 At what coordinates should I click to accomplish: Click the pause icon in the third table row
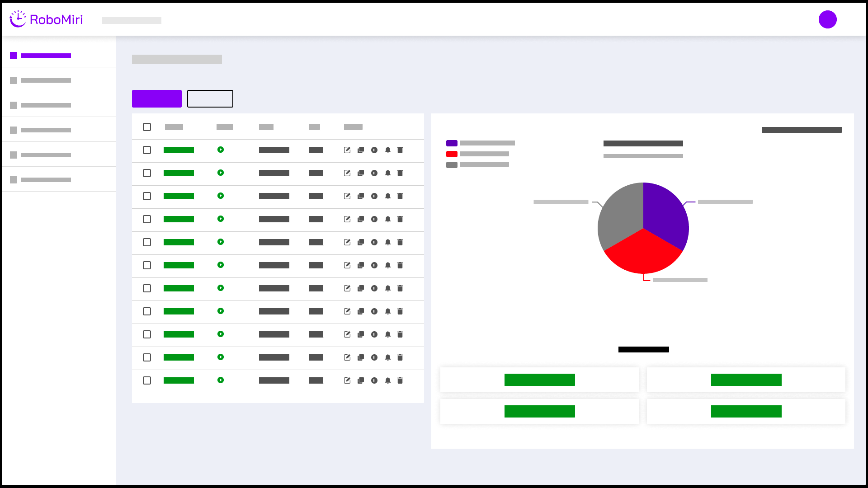point(374,196)
